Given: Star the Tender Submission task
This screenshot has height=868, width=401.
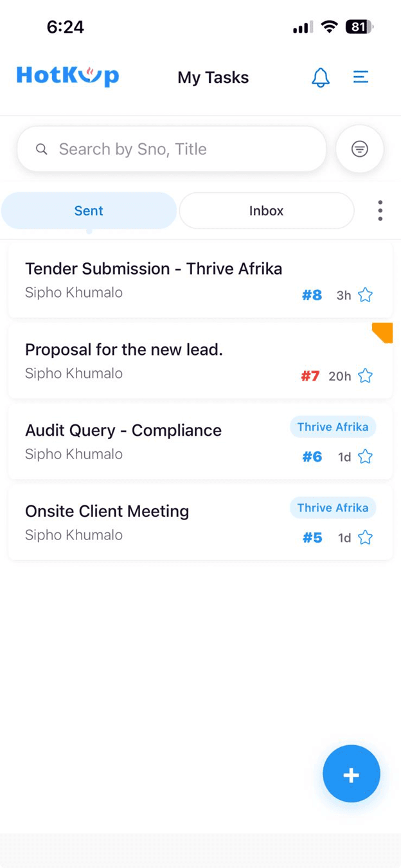Looking at the screenshot, I should 366,295.
